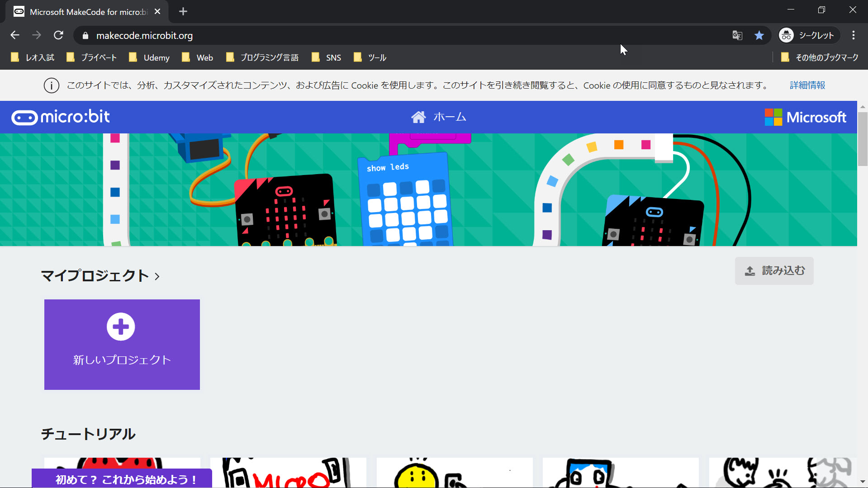Open Chrome three-dot menu
This screenshot has width=868, height=488.
854,35
